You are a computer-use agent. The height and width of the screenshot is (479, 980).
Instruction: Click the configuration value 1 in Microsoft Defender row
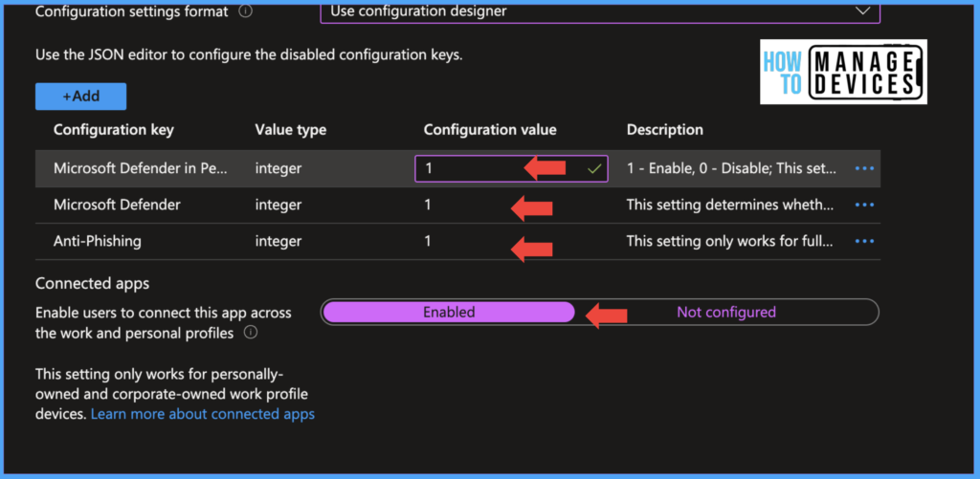pos(428,205)
